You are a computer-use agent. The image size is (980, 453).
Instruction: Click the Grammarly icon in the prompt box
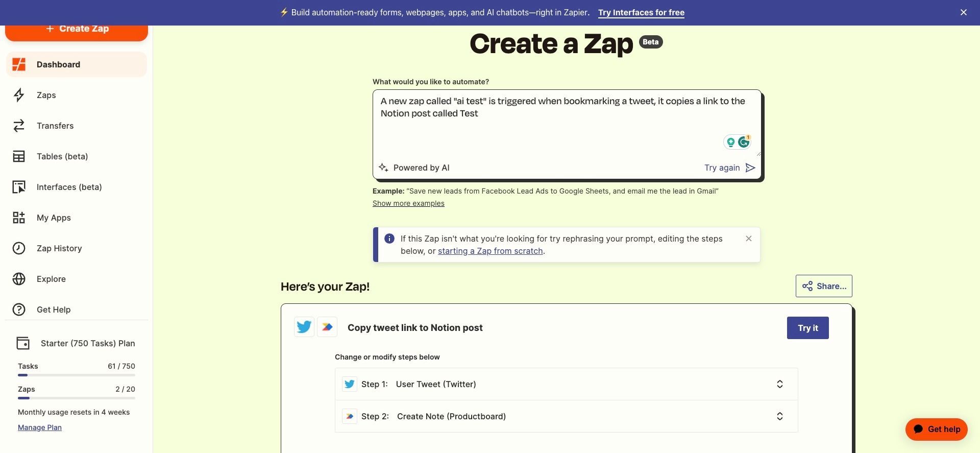tap(744, 142)
